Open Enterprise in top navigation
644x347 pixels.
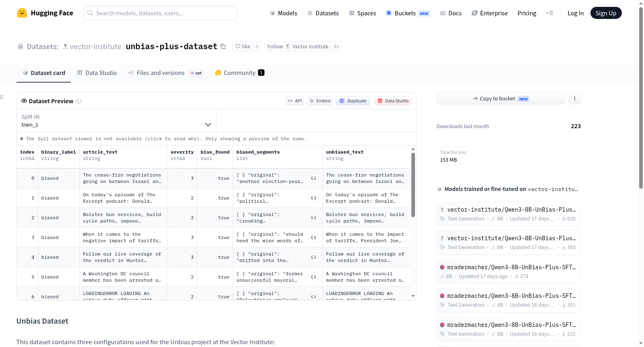489,13
